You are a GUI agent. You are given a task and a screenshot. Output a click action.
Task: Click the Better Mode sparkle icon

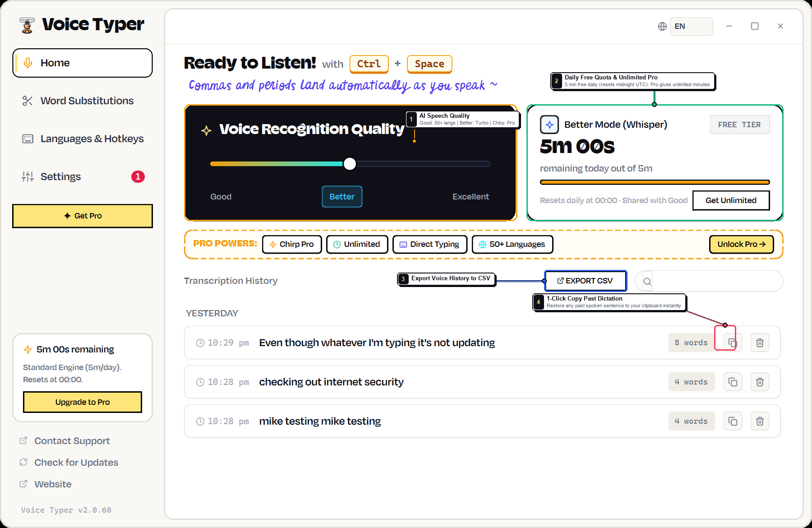click(549, 125)
